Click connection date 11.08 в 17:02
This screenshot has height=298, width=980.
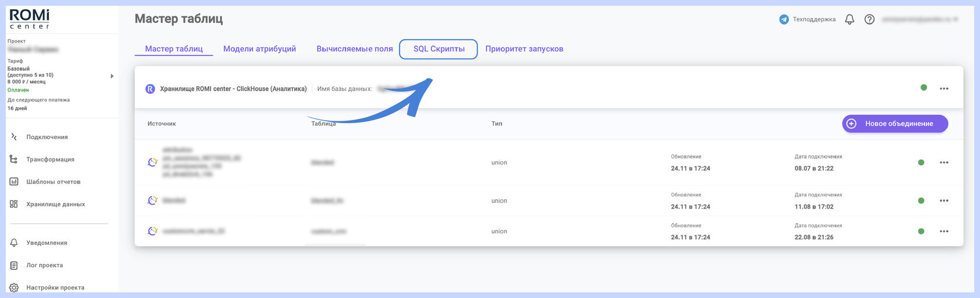[814, 207]
